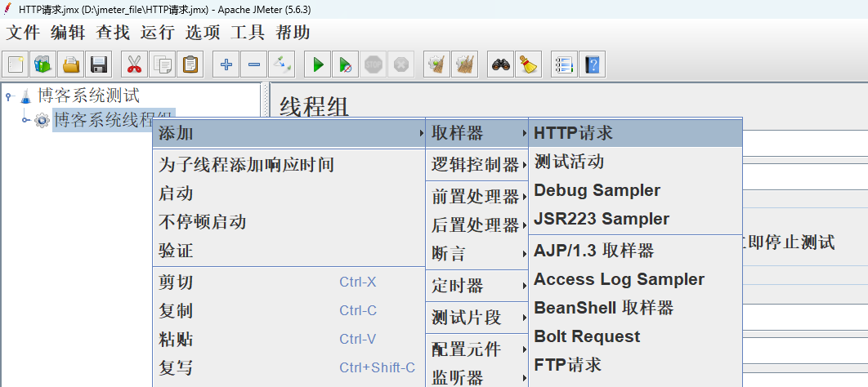Choose 复写 in context menu

(x=289, y=369)
